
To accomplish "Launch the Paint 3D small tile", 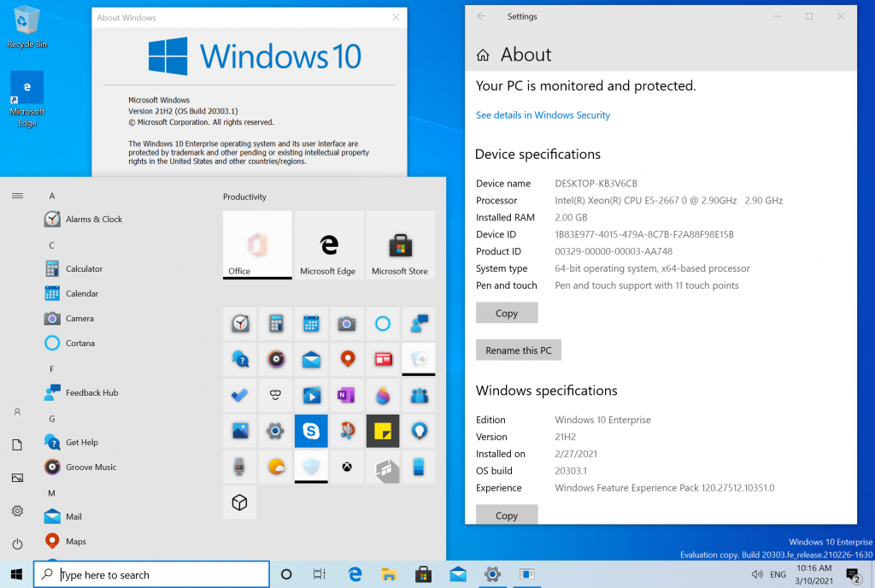I will pyautogui.click(x=383, y=395).
